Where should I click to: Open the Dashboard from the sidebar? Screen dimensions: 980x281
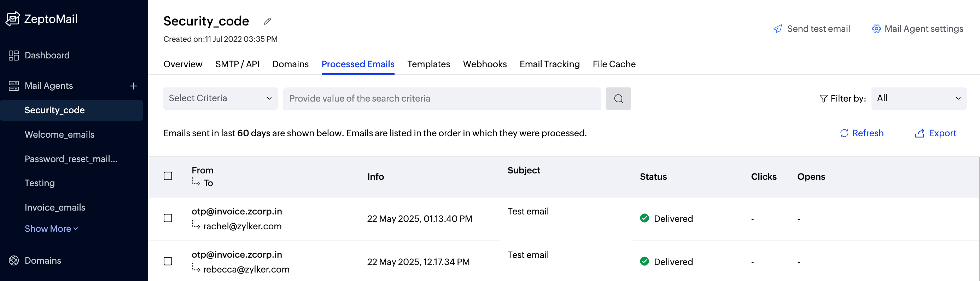point(47,55)
